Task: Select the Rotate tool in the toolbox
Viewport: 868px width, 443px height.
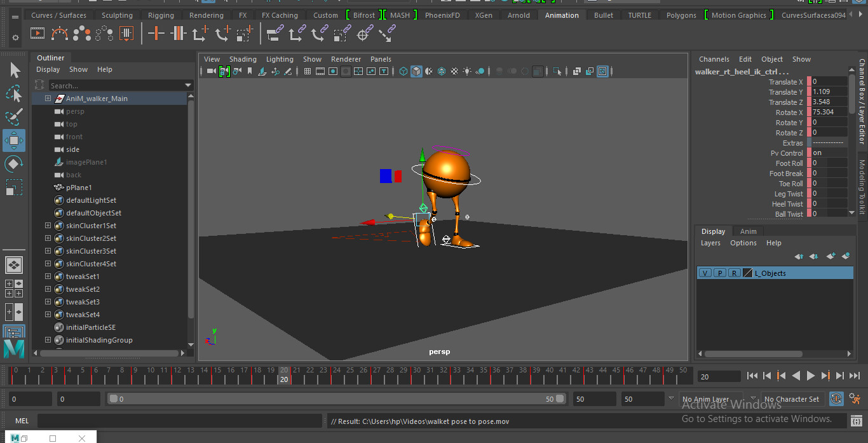Action: (14, 164)
